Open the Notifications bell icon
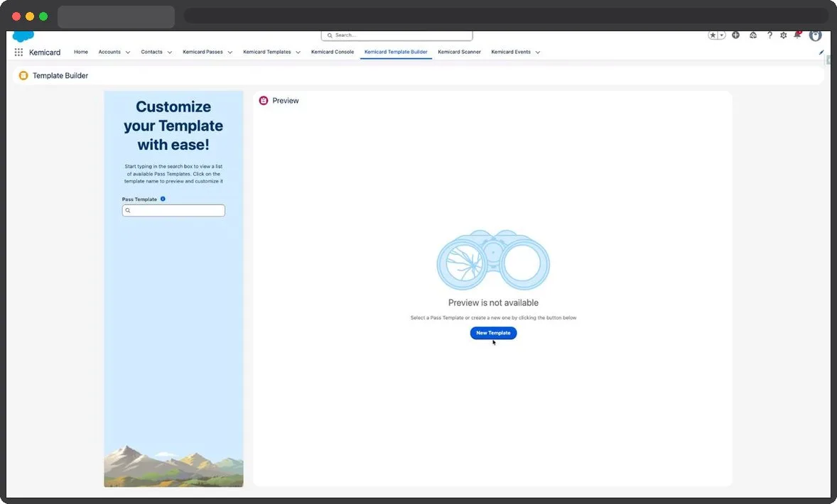Image resolution: width=837 pixels, height=504 pixels. [797, 35]
